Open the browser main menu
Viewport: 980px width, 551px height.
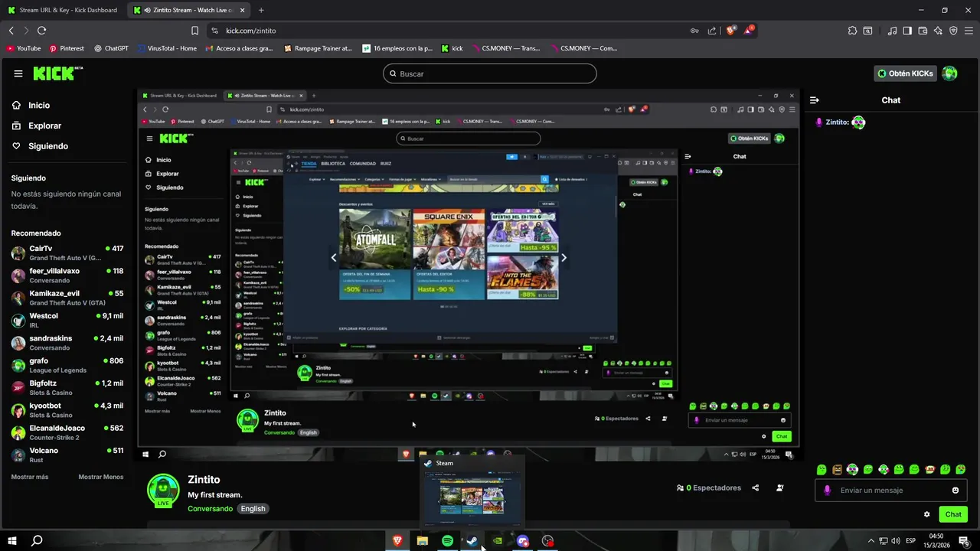(969, 31)
